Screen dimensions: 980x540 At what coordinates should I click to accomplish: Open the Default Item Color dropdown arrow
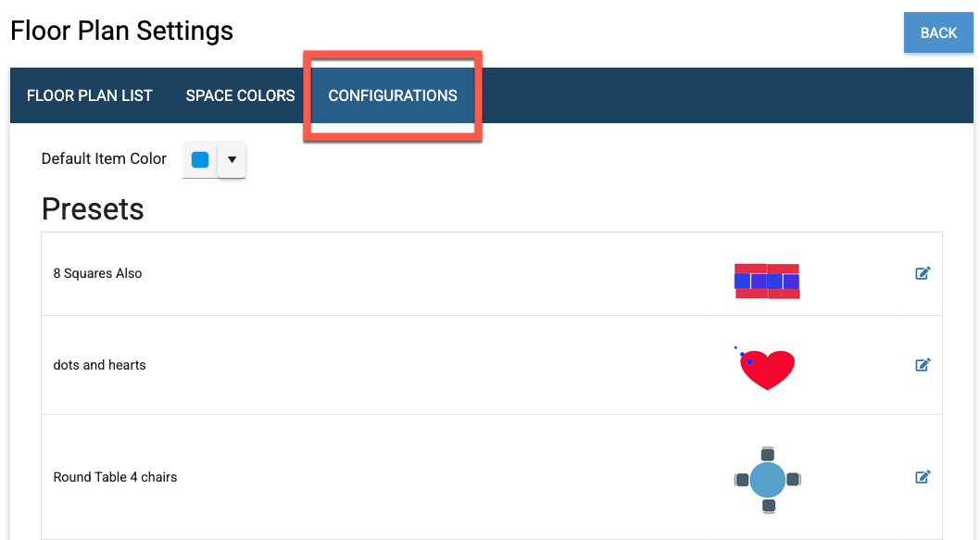[232, 159]
